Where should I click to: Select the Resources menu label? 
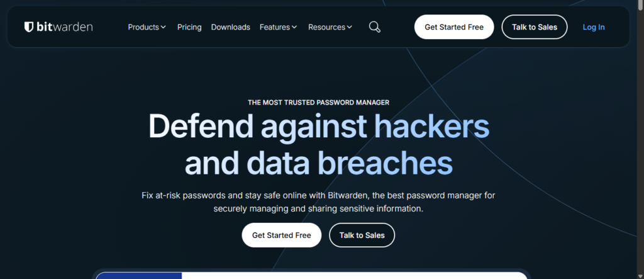(326, 27)
